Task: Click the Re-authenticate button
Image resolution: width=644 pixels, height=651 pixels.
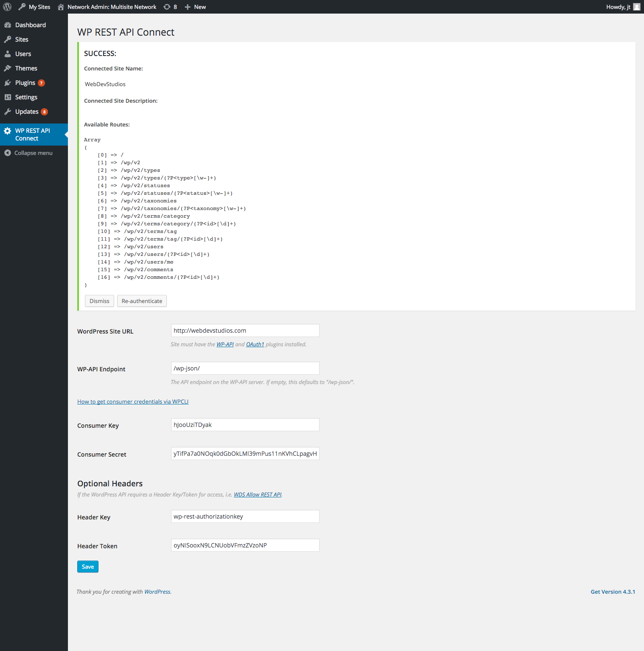Action: (142, 301)
